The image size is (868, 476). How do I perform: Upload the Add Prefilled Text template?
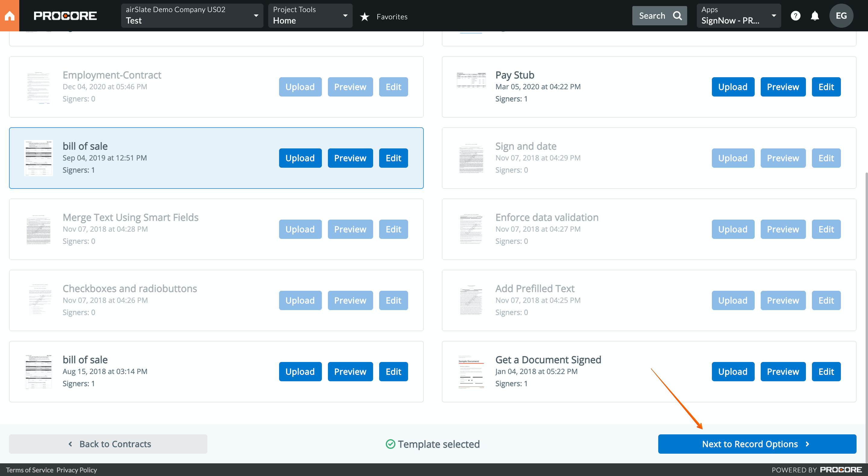coord(733,300)
